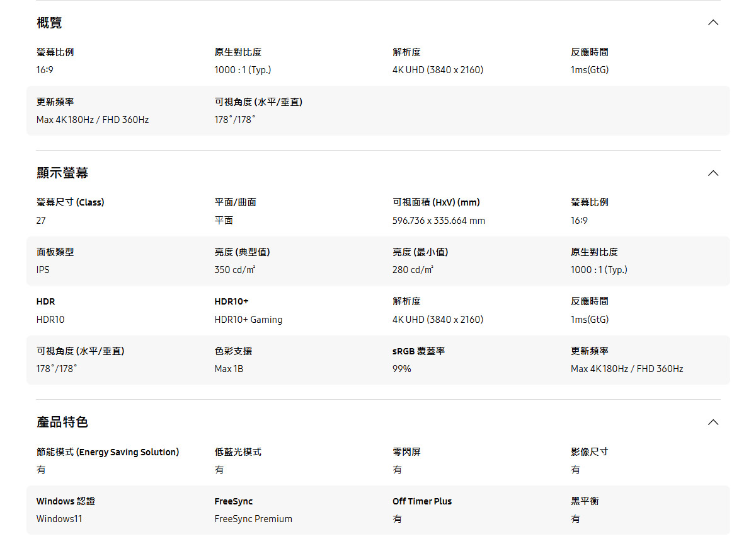Click the 顯示螢幕 section heading
Viewport: 756px width, 541px height.
click(x=63, y=173)
